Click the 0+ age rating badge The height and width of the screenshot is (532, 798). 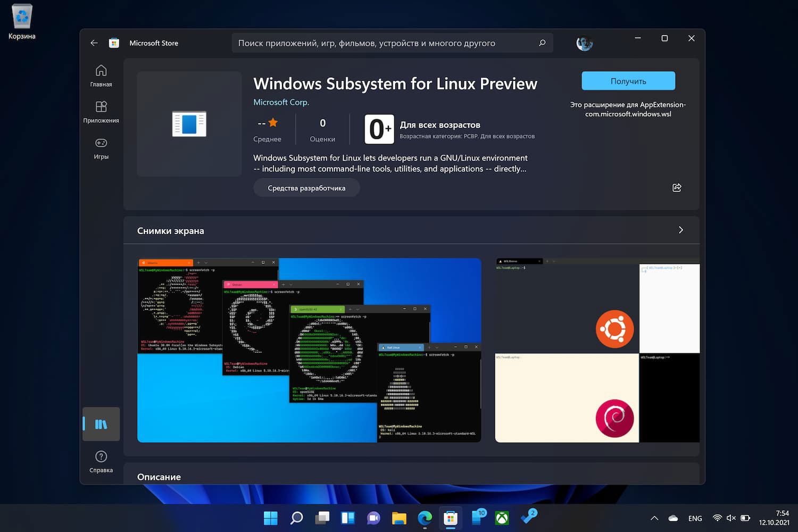(x=379, y=129)
